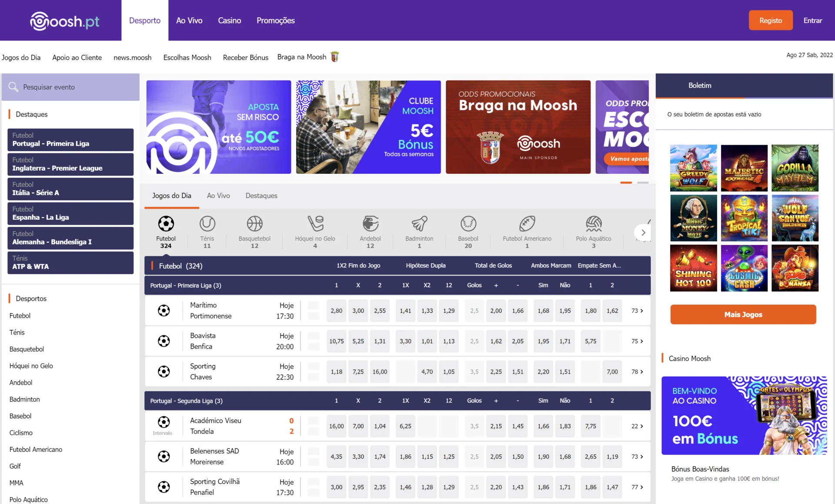Select the Andebol sport icon in the carousel
Viewport: 835px width, 504px height.
pyautogui.click(x=370, y=224)
